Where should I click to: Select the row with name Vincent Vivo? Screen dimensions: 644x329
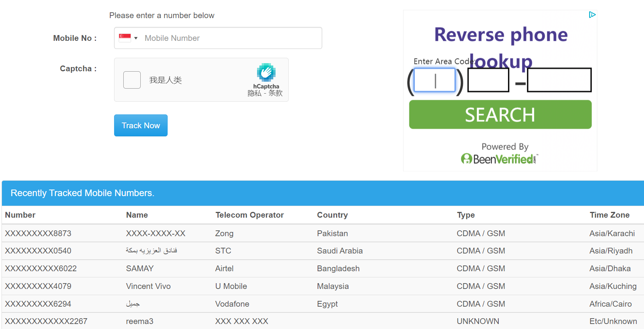point(148,286)
